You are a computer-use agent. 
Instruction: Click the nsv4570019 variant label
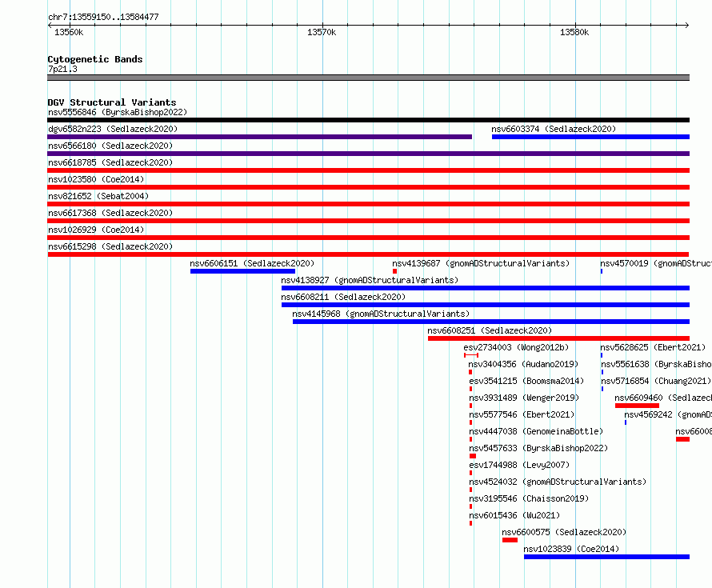pos(656,263)
